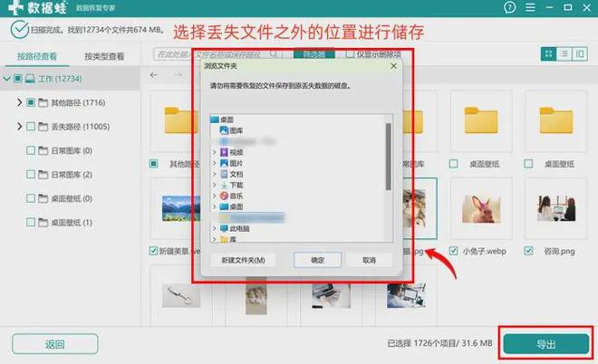The height and width of the screenshot is (364, 598).
Task: Click 已选择 1726个项目/ 31.6 MB text
Action: [x=439, y=343]
